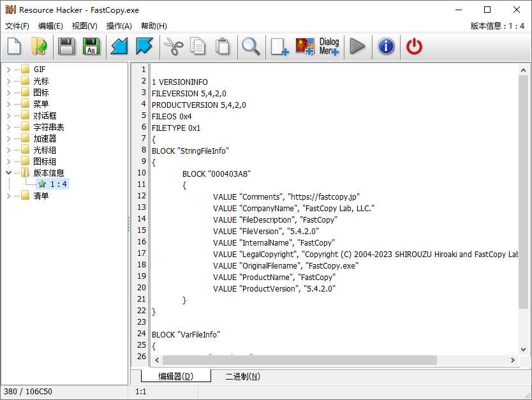Screen dimensions: 532x400
Task: Click the 1 : 4 star resource item
Action: click(52, 184)
